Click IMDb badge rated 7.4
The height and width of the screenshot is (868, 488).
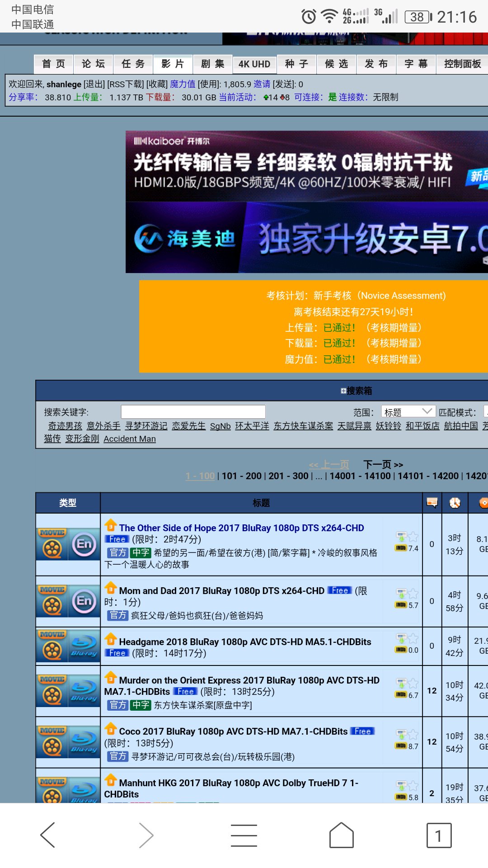pyautogui.click(x=401, y=548)
